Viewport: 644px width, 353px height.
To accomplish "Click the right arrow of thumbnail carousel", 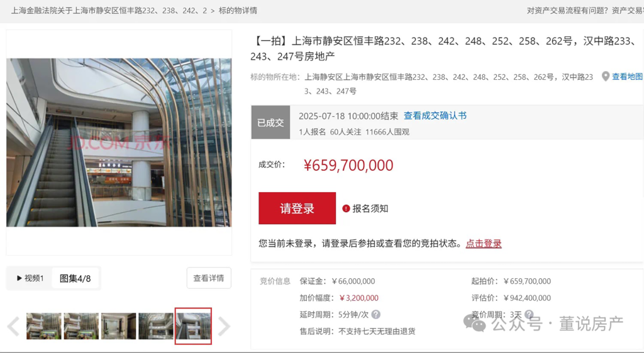I will click(224, 327).
